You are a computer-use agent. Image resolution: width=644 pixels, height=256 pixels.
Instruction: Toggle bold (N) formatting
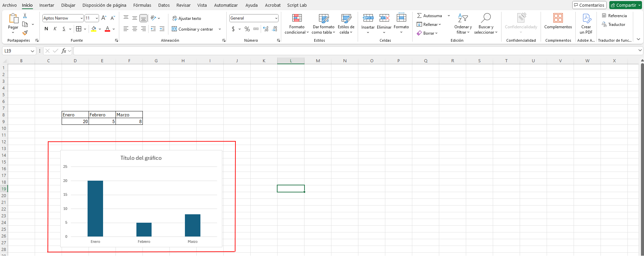[x=46, y=29]
